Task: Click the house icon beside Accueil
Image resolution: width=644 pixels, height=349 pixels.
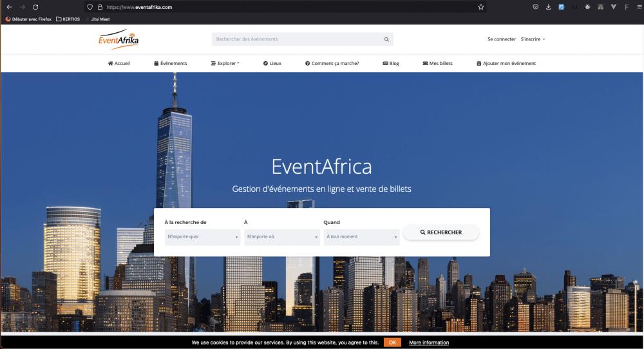Action: click(x=111, y=63)
